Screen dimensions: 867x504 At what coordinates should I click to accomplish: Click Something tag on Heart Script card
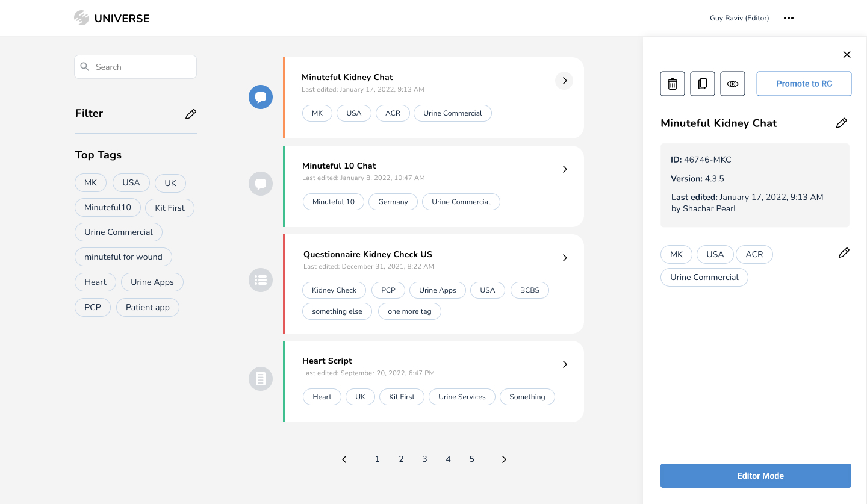click(x=527, y=397)
